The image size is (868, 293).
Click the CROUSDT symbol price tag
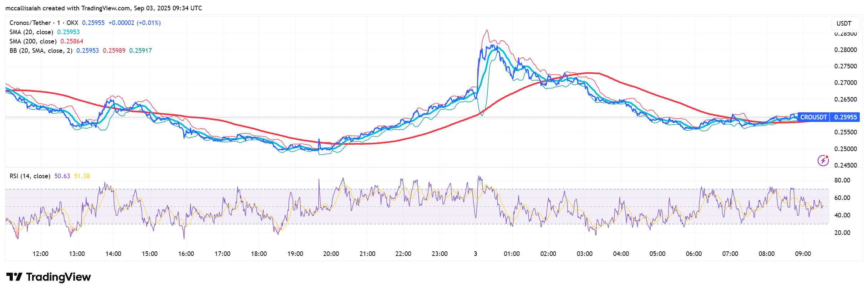pyautogui.click(x=813, y=117)
